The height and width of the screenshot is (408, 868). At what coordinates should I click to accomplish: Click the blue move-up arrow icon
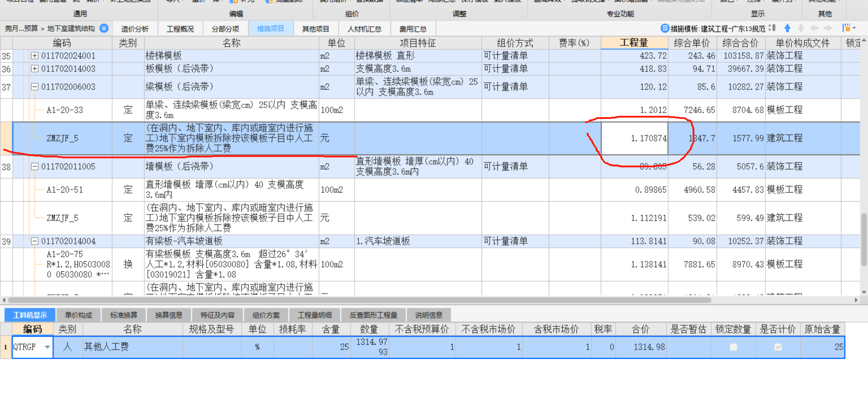click(x=788, y=28)
